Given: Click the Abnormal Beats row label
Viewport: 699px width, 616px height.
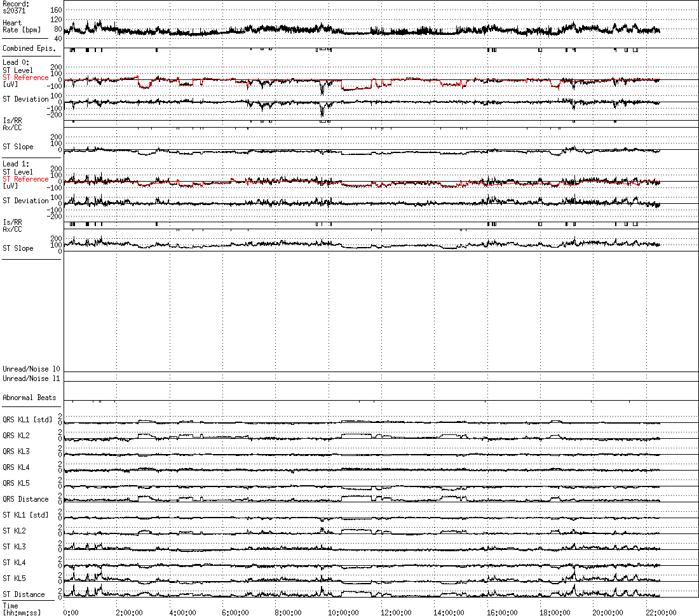Looking at the screenshot, I should [29, 398].
